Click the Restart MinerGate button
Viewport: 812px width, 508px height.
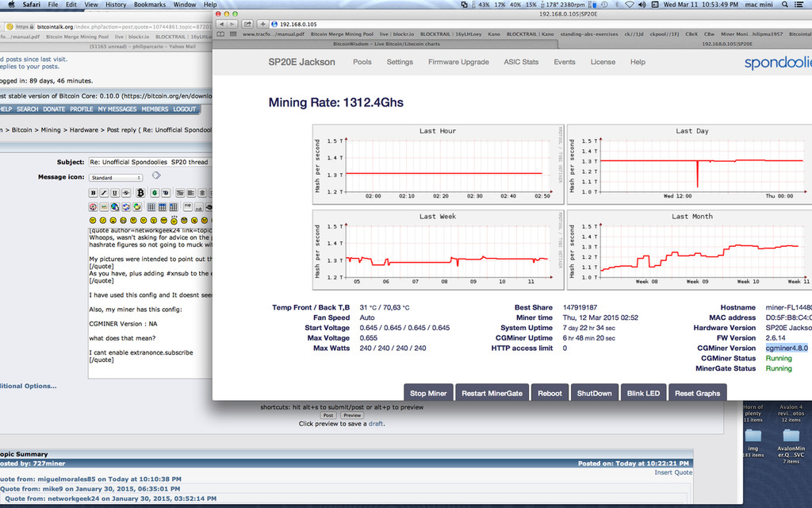492,392
